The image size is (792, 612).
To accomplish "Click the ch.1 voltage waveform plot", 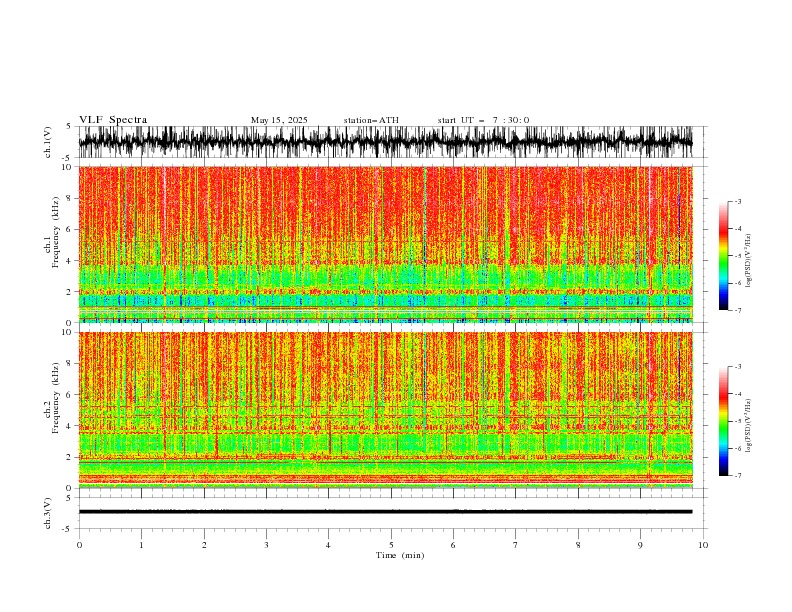I will pos(386,142).
